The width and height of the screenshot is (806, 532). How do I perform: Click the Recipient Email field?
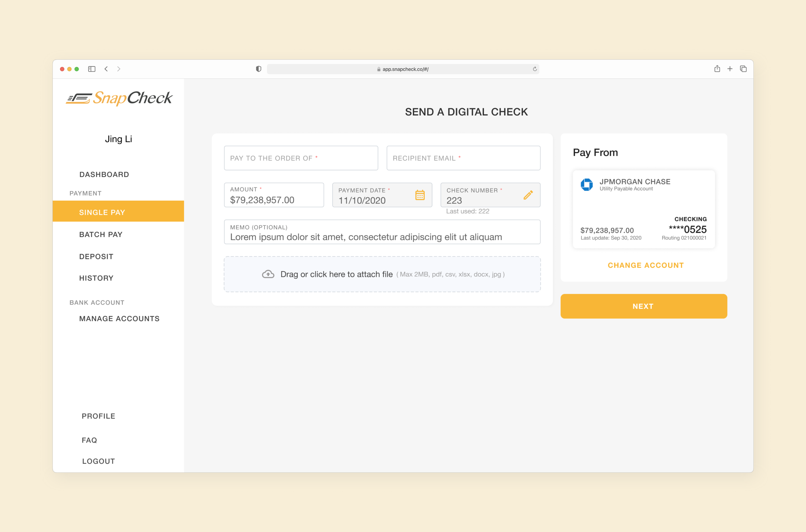click(x=463, y=158)
